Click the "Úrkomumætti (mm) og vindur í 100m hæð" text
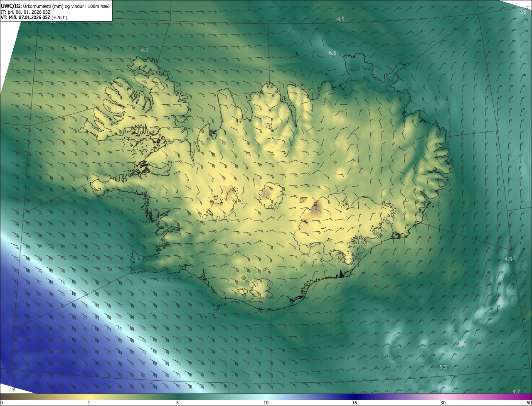Screen dimensions: 532x406 [66, 6]
